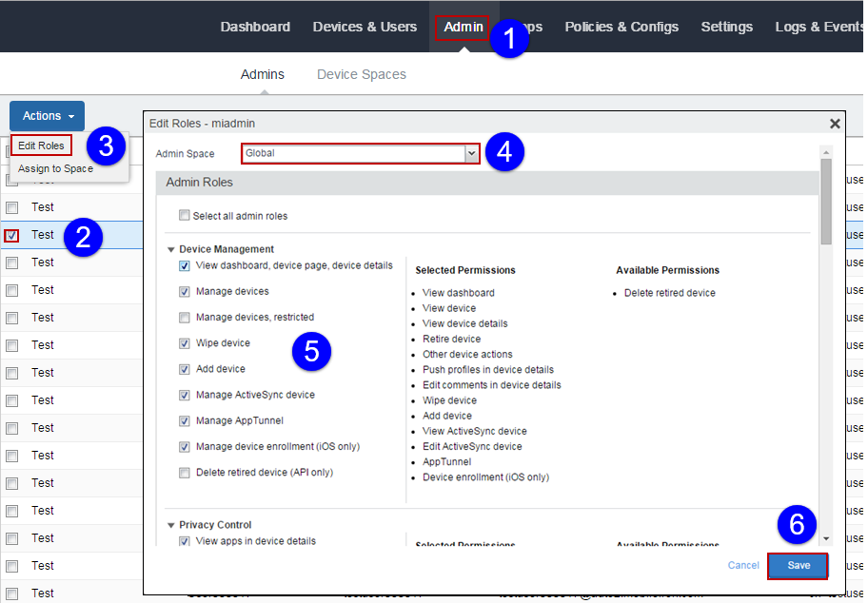Image resolution: width=868 pixels, height=603 pixels.
Task: Select Edit Roles from Actions menu
Action: pos(41,146)
